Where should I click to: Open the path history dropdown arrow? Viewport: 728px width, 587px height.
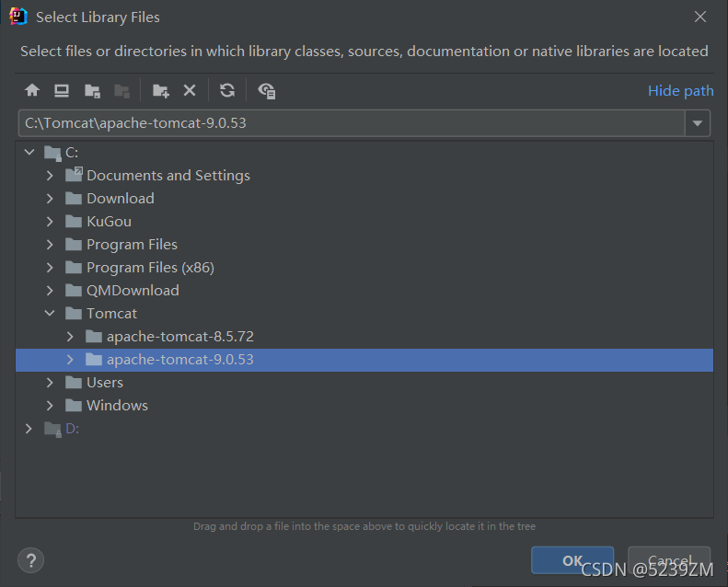pyautogui.click(x=698, y=123)
